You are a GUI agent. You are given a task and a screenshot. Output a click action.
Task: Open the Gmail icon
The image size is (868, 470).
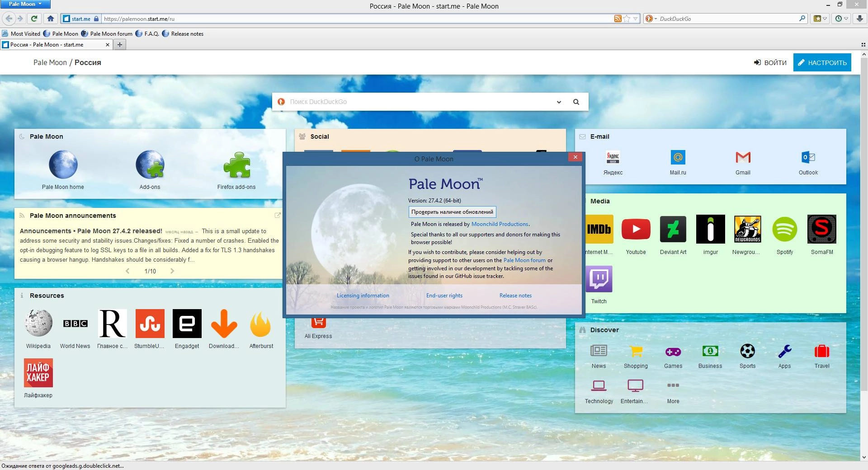click(x=743, y=157)
